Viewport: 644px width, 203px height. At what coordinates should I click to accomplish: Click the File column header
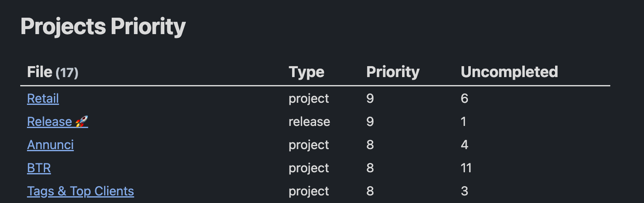[40, 72]
